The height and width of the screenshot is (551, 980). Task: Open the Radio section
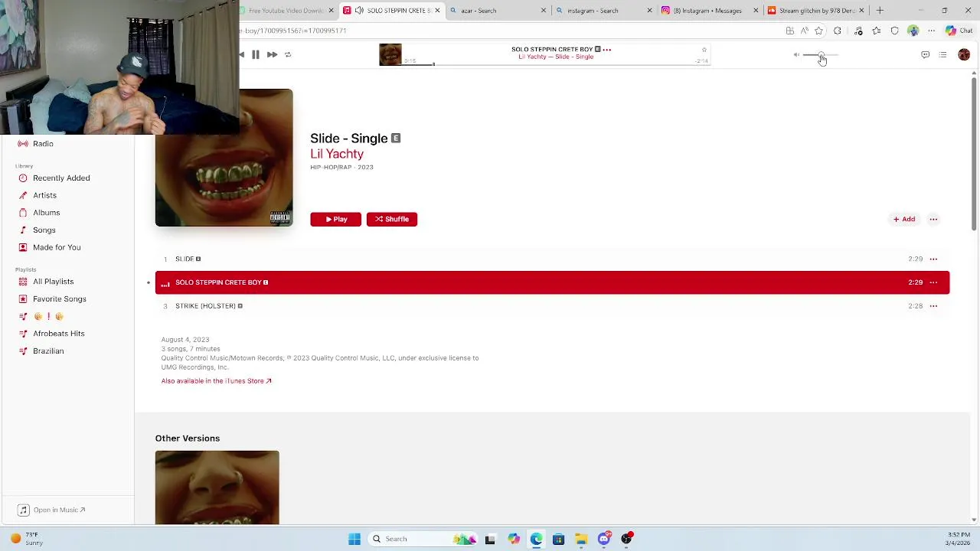[43, 144]
